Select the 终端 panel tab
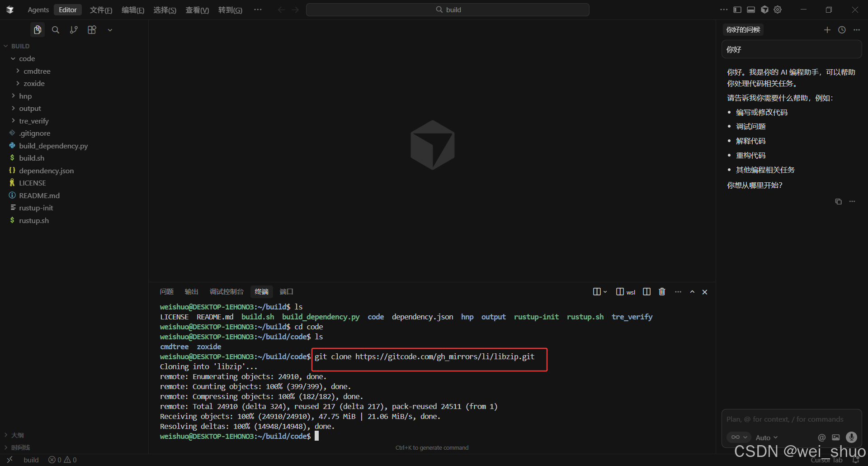Screen dimensions: 868x466 tap(261, 292)
